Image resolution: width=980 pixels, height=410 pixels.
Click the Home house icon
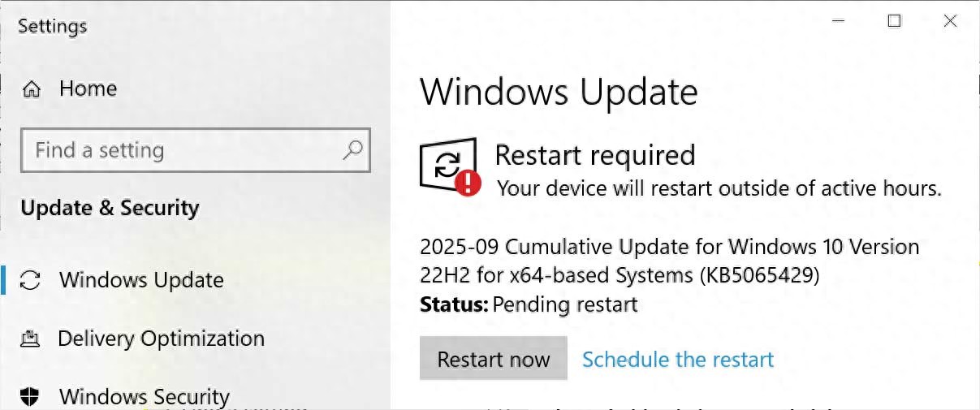[x=32, y=88]
